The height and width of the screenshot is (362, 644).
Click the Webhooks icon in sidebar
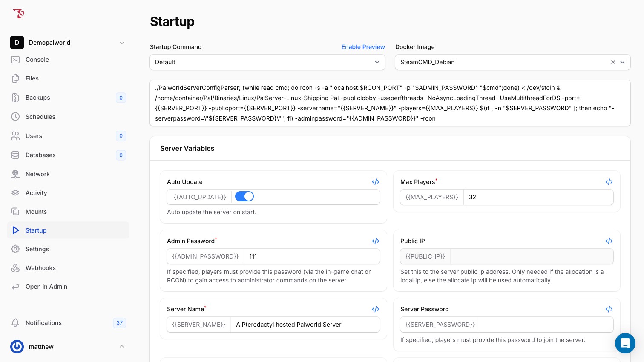point(15,268)
